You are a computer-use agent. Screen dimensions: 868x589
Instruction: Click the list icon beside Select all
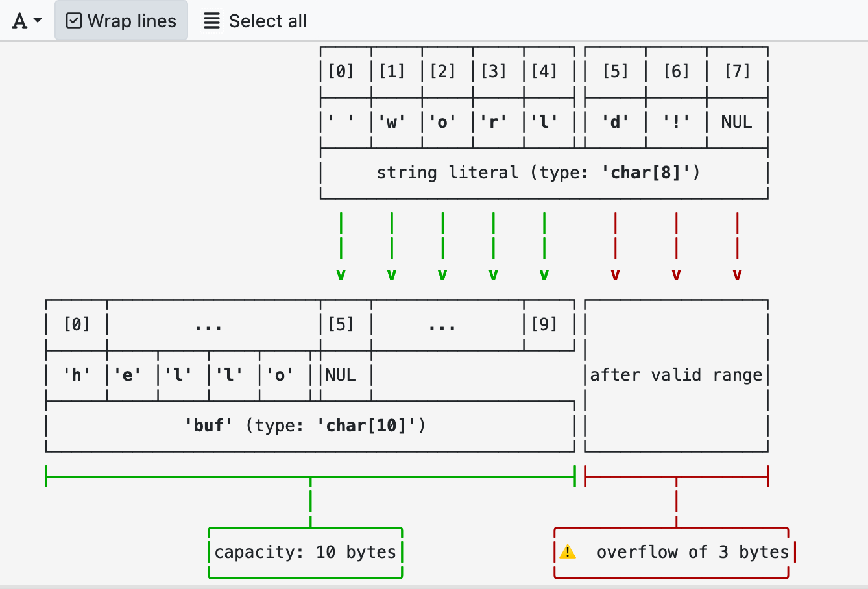[211, 21]
